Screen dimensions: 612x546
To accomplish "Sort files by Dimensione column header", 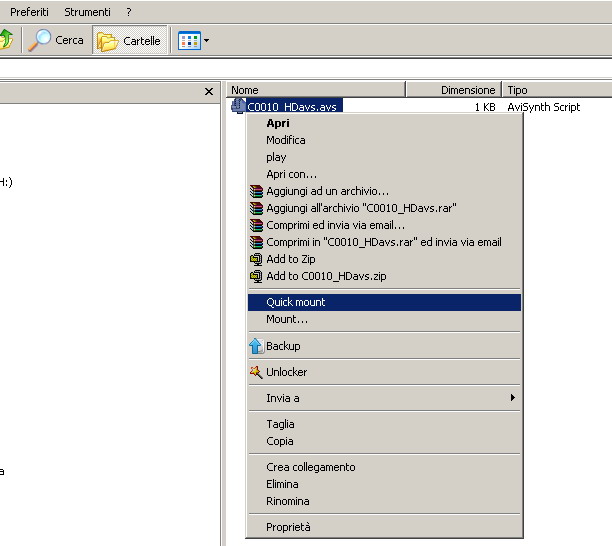I will (x=454, y=90).
